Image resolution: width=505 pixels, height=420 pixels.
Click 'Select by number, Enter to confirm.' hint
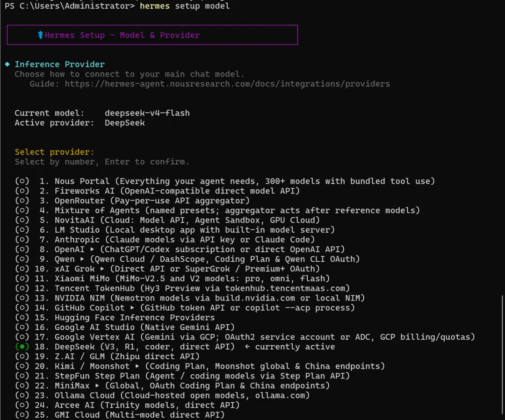[102, 162]
